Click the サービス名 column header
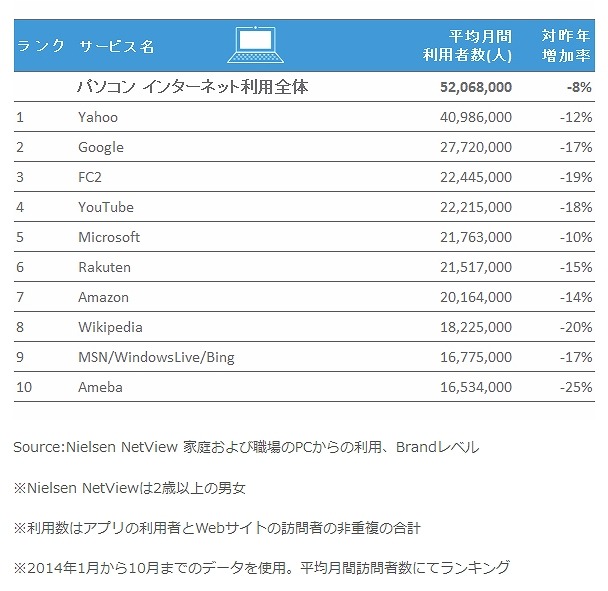608x591 pixels. pyautogui.click(x=117, y=46)
